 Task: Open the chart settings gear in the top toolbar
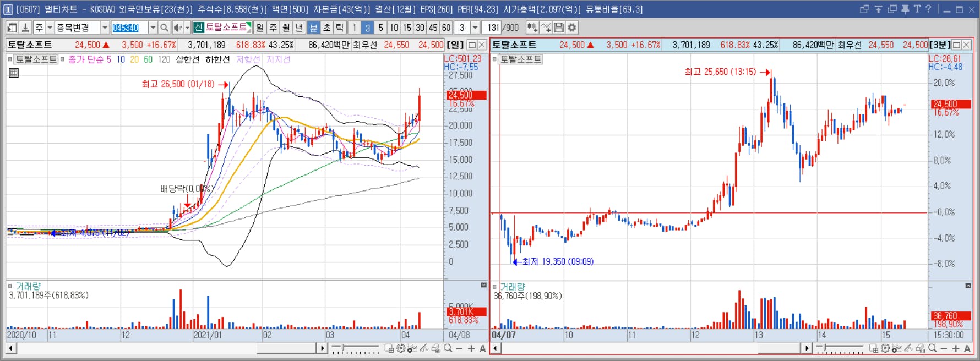573,28
